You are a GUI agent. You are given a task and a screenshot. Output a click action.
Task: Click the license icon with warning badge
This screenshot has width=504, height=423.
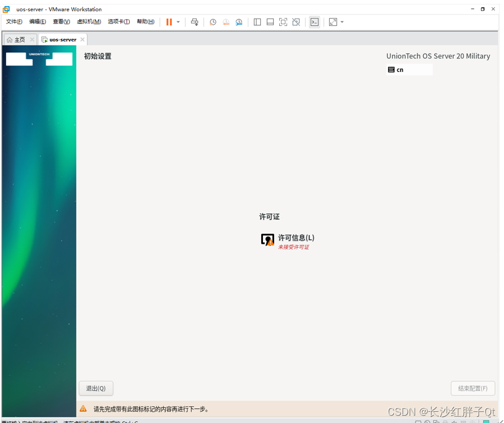click(x=267, y=240)
